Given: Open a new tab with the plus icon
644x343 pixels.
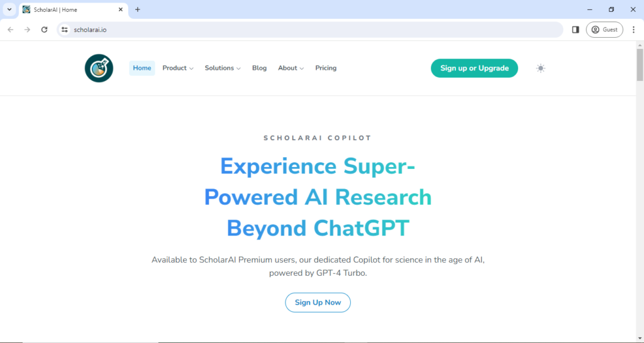Looking at the screenshot, I should click(138, 9).
